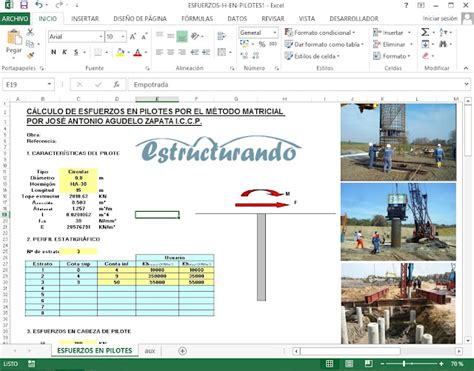Open font color dropdown arrow

146,52
